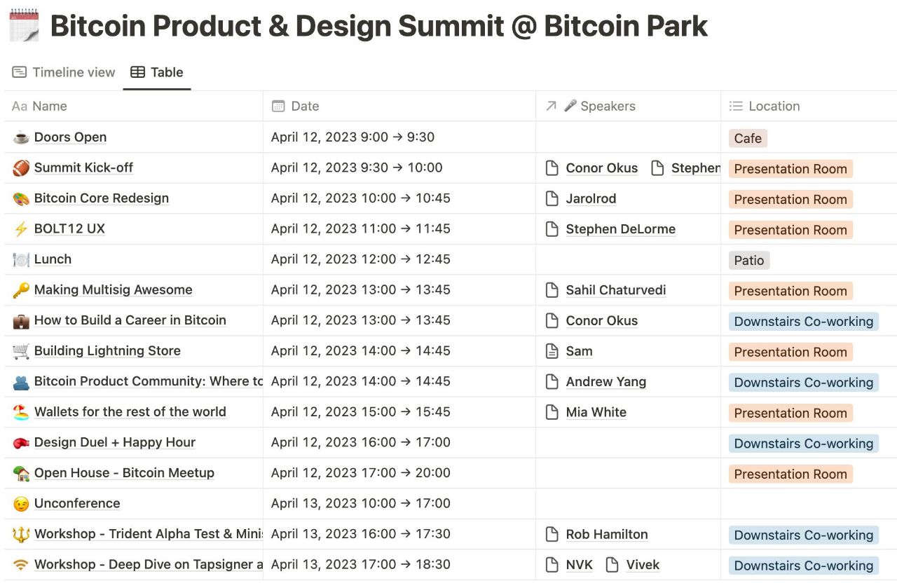Click date cell April 12, 2023 9:00 → 9:30
The height and width of the screenshot is (588, 897).
click(x=399, y=137)
